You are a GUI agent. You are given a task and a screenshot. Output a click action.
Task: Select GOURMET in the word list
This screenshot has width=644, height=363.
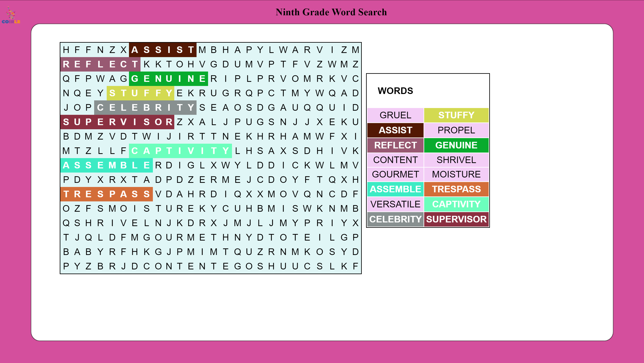395,174
